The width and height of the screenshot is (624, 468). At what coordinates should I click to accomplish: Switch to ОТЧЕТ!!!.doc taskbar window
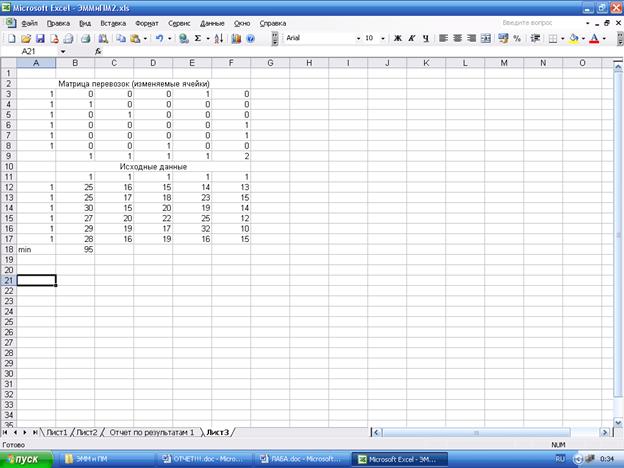[x=203, y=459]
